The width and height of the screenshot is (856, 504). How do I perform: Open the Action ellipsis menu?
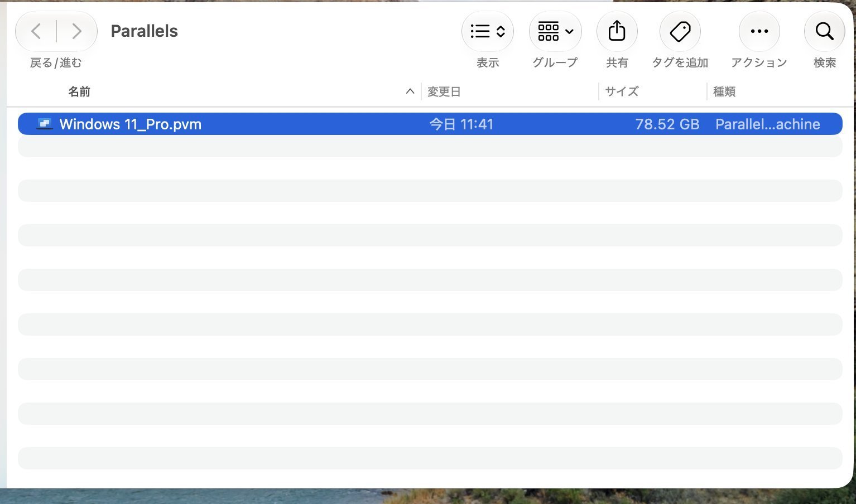point(759,31)
